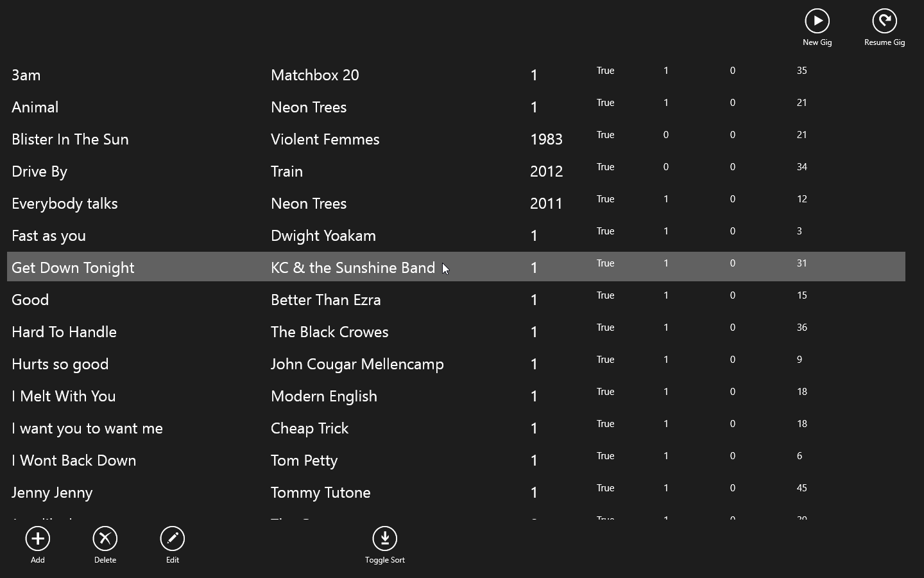Click the Delete icon

105,539
